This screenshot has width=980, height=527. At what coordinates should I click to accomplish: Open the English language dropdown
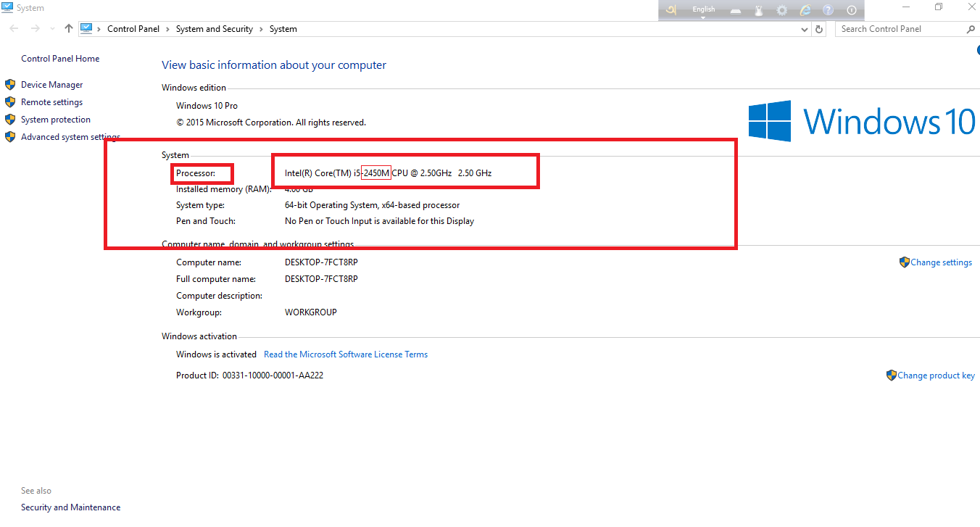pyautogui.click(x=703, y=10)
